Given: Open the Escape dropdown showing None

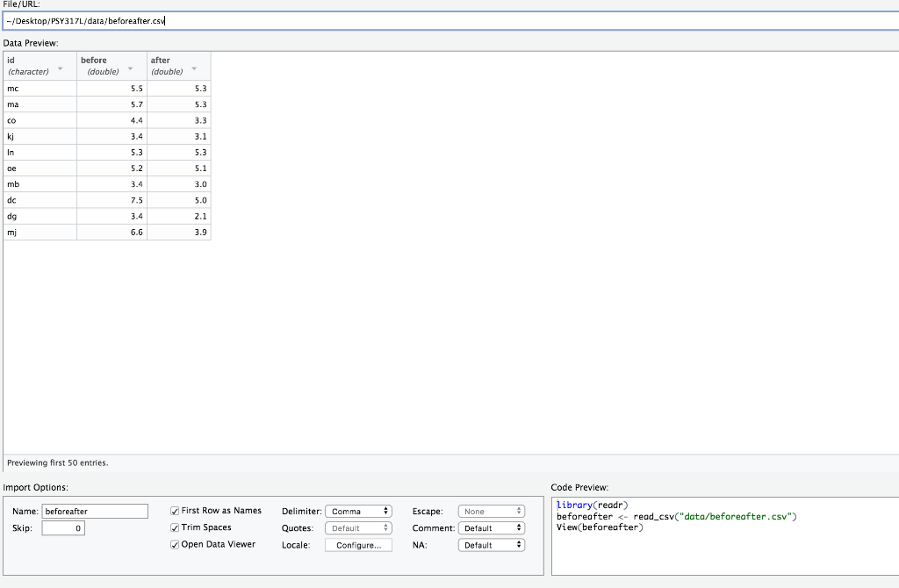Looking at the screenshot, I should [491, 511].
